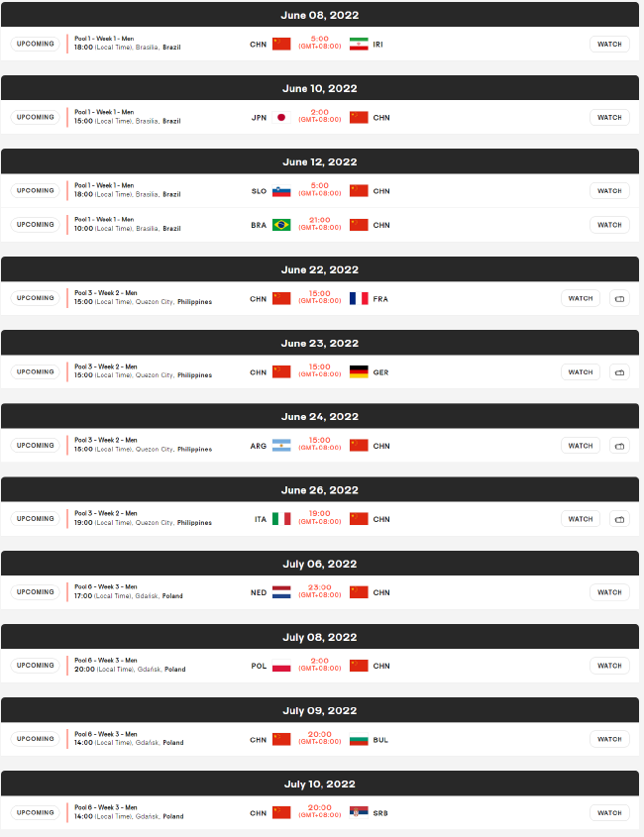This screenshot has height=837, width=644.
Task: Click WATCH for CHN vs BUL match
Action: (609, 739)
